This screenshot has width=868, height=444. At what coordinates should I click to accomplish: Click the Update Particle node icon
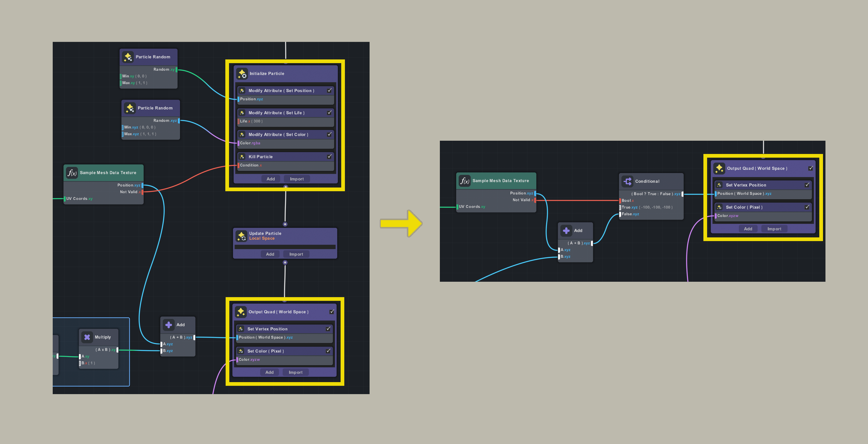241,236
